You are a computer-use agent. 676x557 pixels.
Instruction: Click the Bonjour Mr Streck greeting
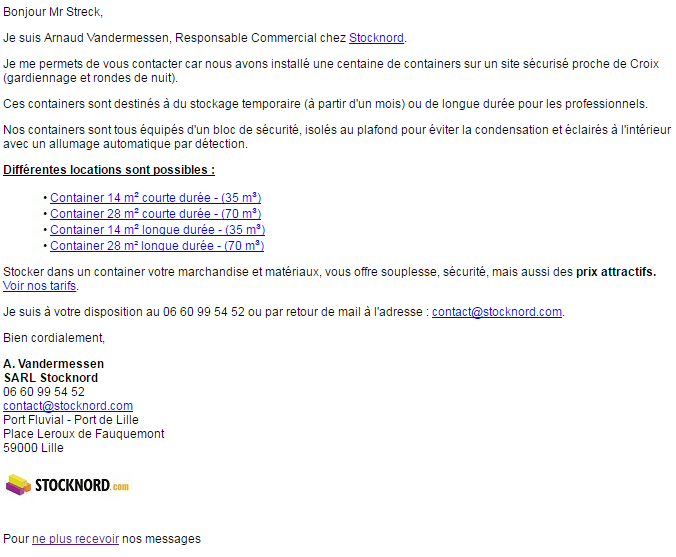click(x=53, y=12)
